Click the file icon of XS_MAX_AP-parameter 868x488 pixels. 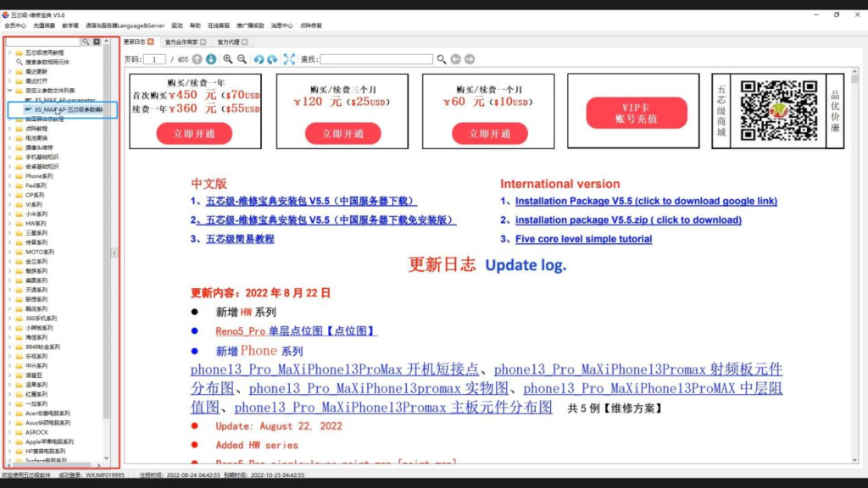[29, 100]
